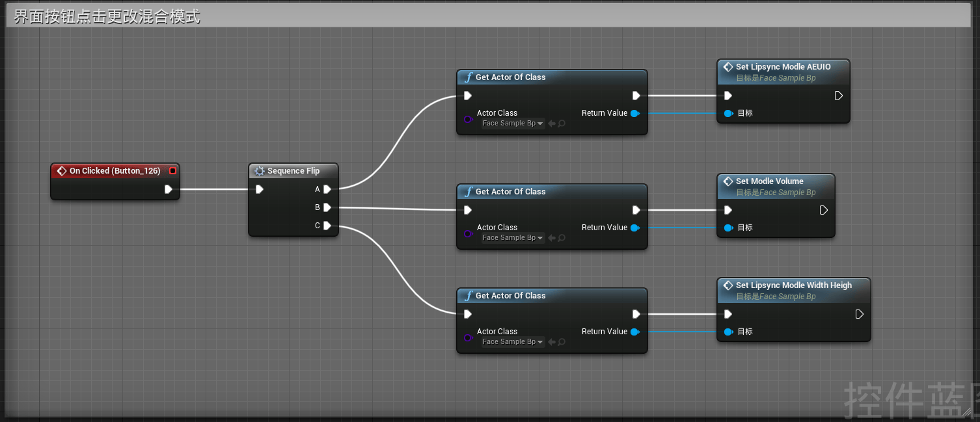
Task: Click the red delegate pin on On Clicked node
Action: [172, 171]
